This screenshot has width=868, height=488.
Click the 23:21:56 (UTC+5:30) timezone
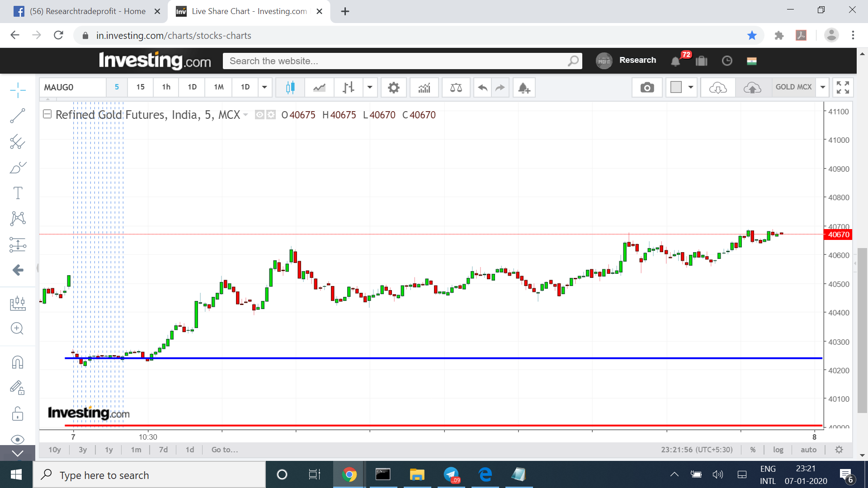[697, 450]
